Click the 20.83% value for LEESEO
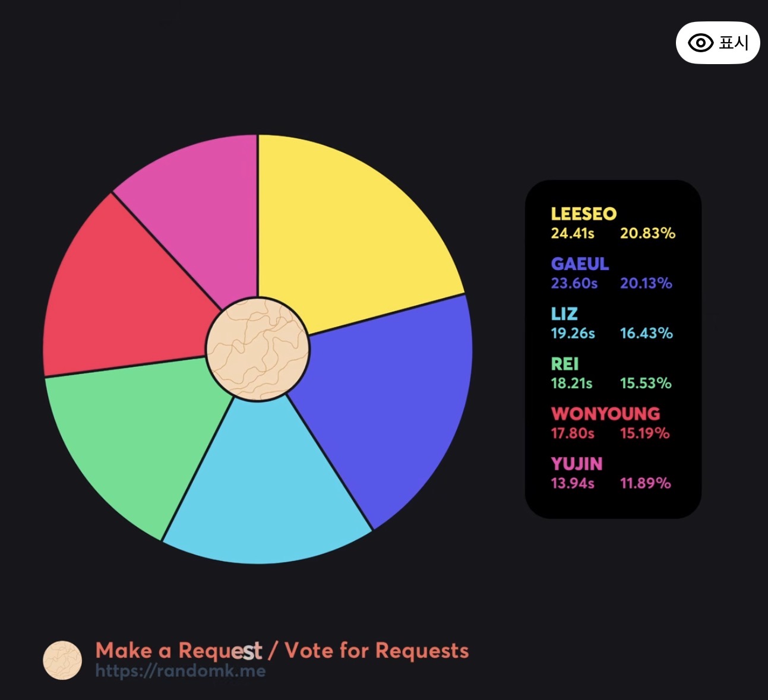The height and width of the screenshot is (700, 768). pos(647,233)
